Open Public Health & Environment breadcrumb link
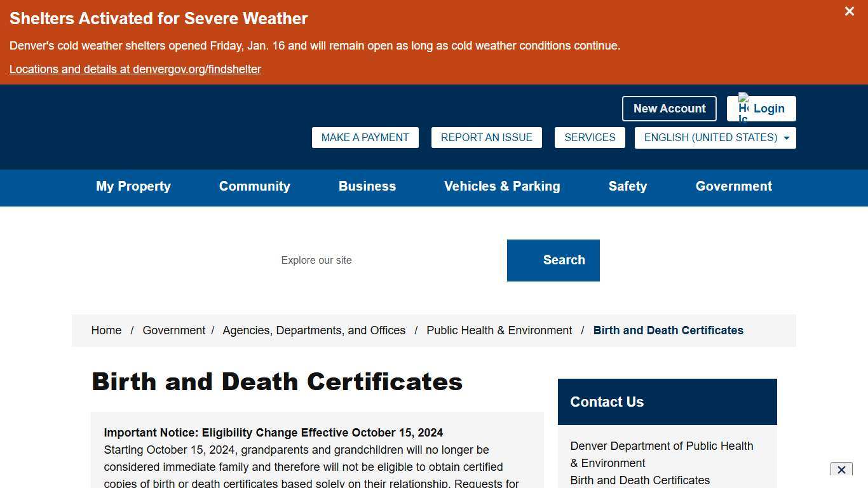 coord(499,330)
